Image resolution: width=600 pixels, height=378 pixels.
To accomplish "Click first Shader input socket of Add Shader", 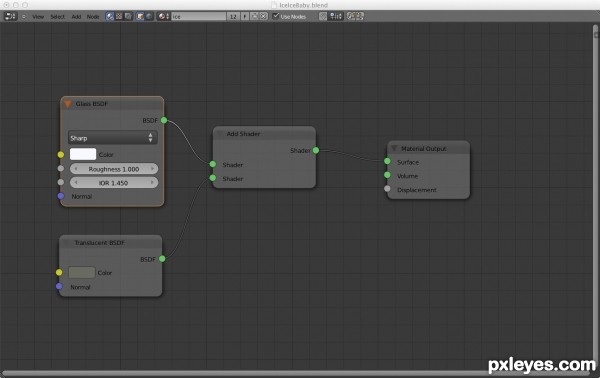I will click(213, 164).
